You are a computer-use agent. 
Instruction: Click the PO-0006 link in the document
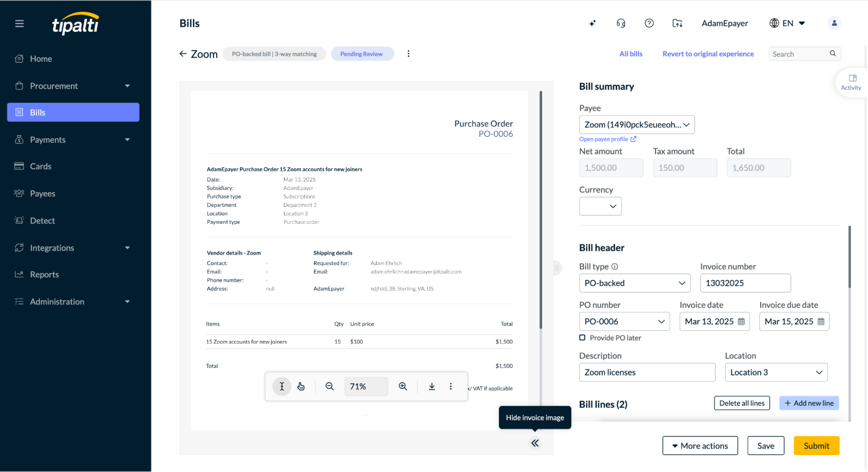(495, 134)
